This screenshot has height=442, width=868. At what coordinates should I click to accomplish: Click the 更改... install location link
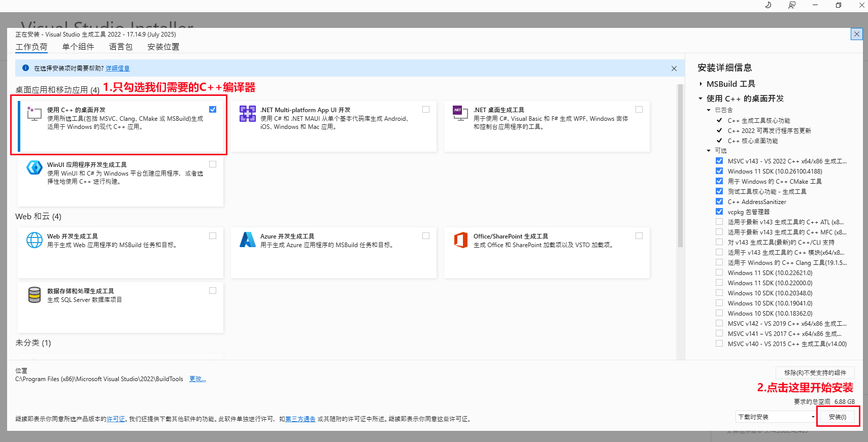[197, 379]
